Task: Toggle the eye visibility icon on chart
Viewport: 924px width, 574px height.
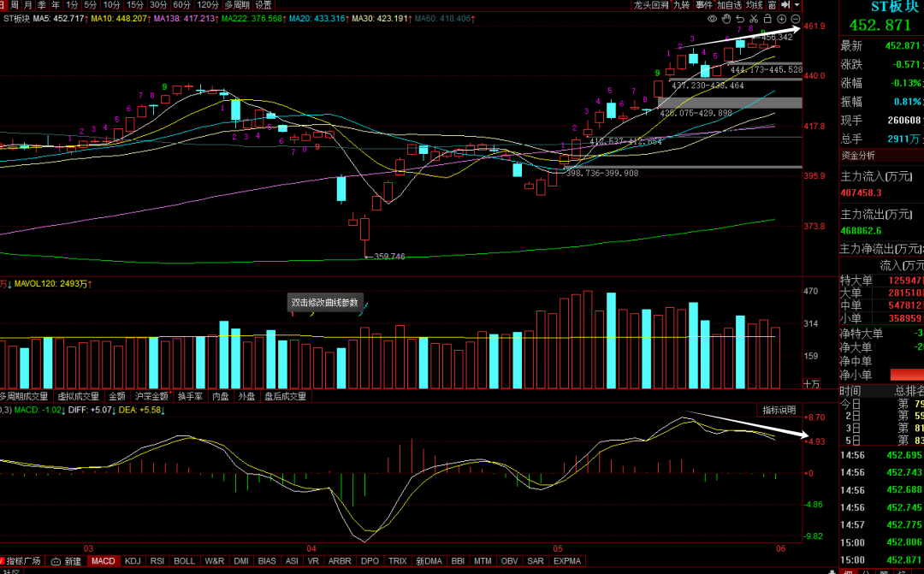Action: [x=713, y=19]
